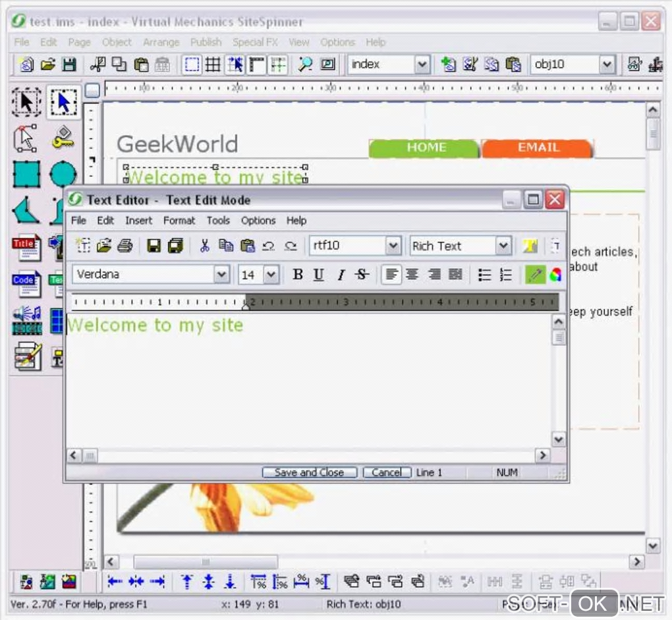Open the Text Editor Tools menu
Screen dimensions: 672x620
click(218, 220)
